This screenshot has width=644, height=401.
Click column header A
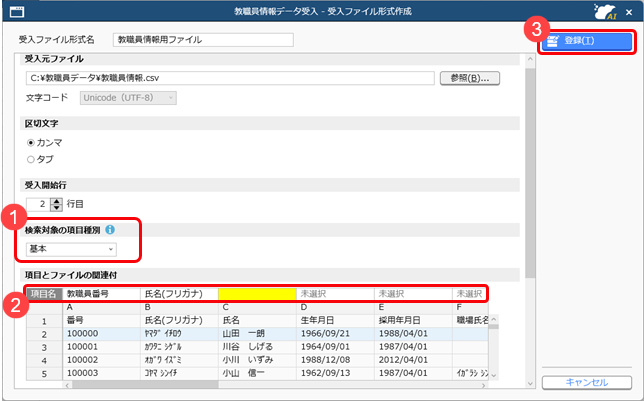[x=101, y=307]
